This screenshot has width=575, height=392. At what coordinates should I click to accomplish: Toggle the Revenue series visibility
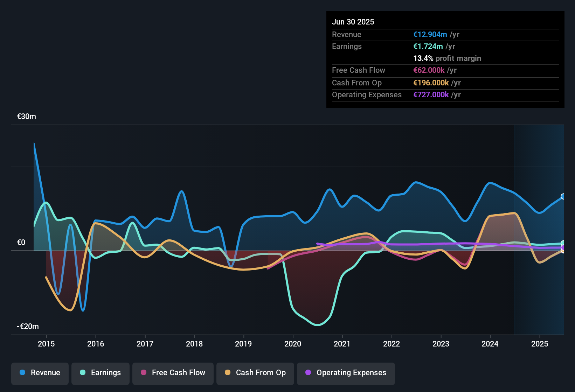click(x=40, y=373)
